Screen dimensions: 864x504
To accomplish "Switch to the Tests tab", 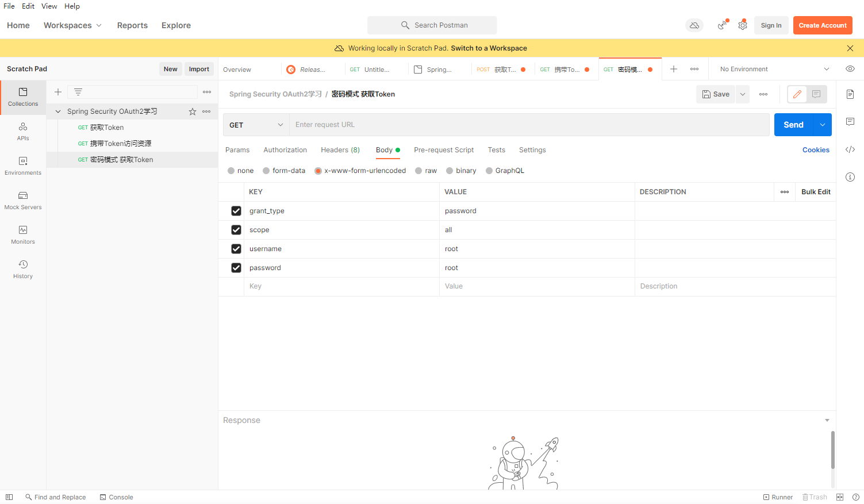I will [497, 150].
